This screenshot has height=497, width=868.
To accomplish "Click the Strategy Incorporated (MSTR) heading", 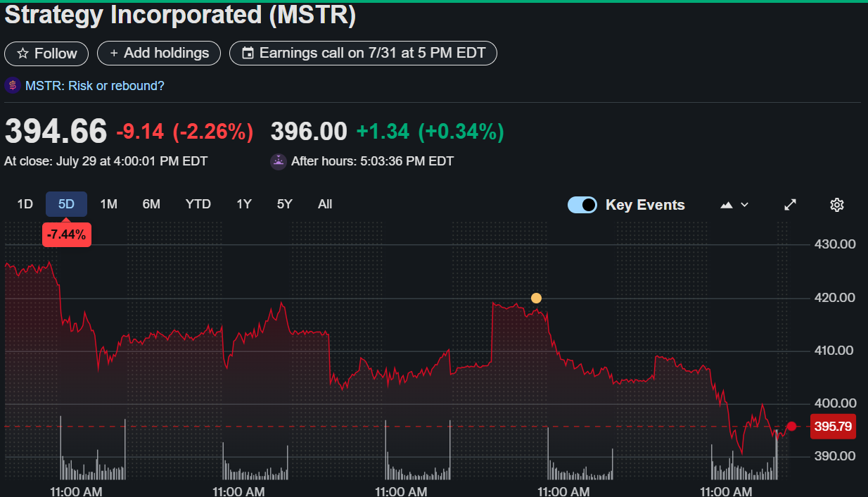I will pyautogui.click(x=180, y=15).
